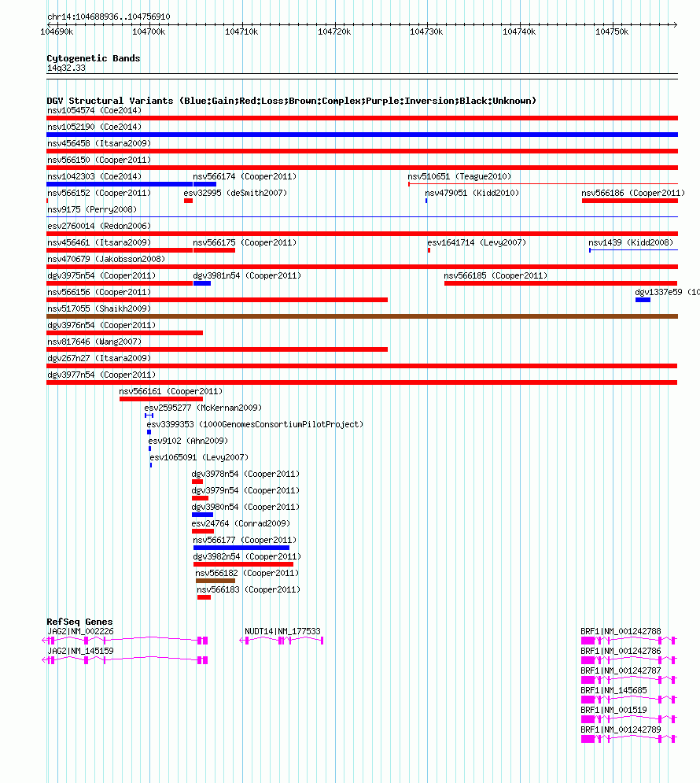Select the blue nsv1052190 gain bar
Image resolution: width=700 pixels, height=783 pixels.
pyautogui.click(x=363, y=135)
